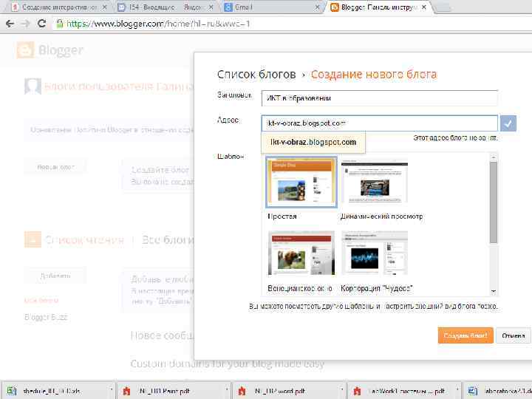Screen dimensions: 532x399
Task: Click the 'Список чтения' heading
Action: click(84, 239)
